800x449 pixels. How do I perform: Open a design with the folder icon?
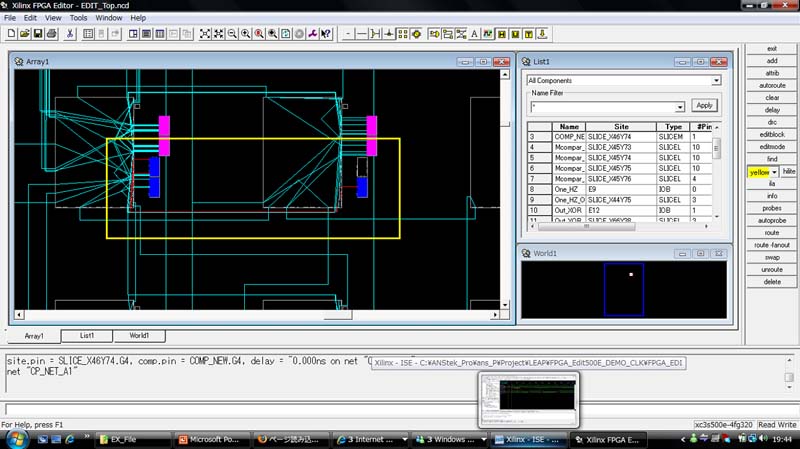24,34
